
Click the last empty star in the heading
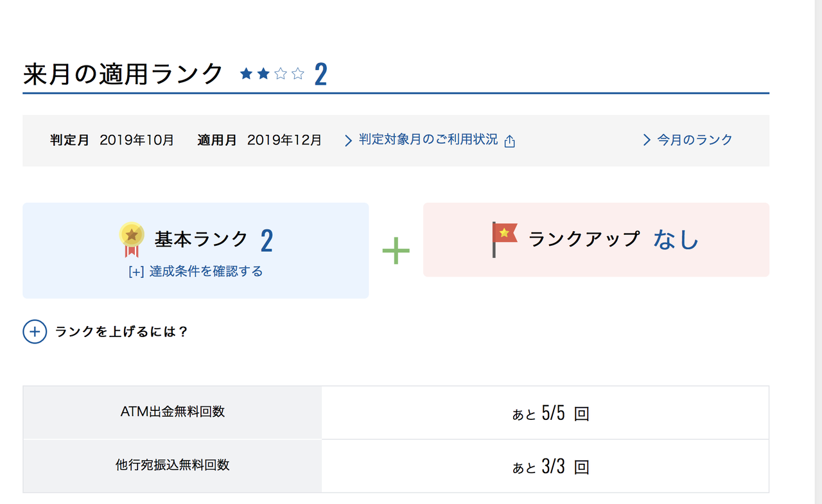tap(297, 74)
